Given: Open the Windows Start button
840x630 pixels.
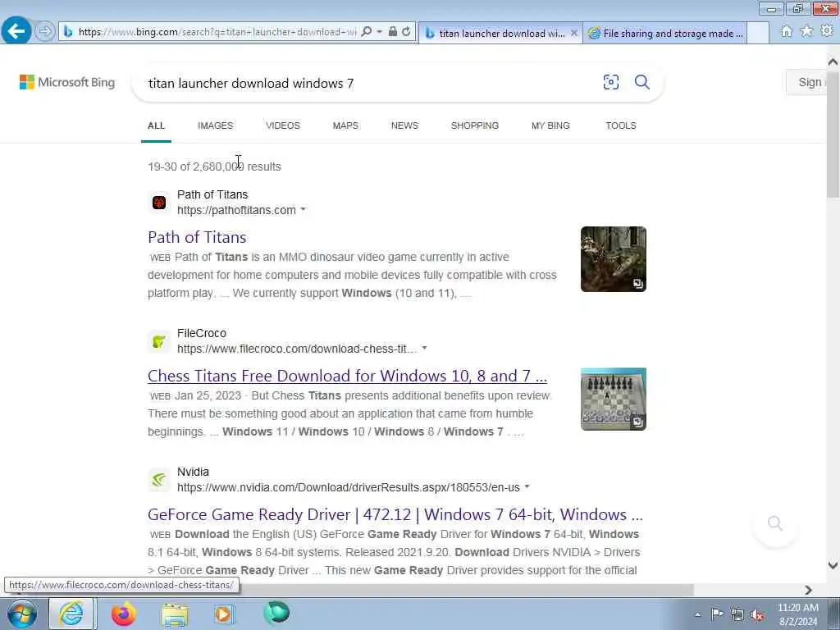Looking at the screenshot, I should coord(22,614).
